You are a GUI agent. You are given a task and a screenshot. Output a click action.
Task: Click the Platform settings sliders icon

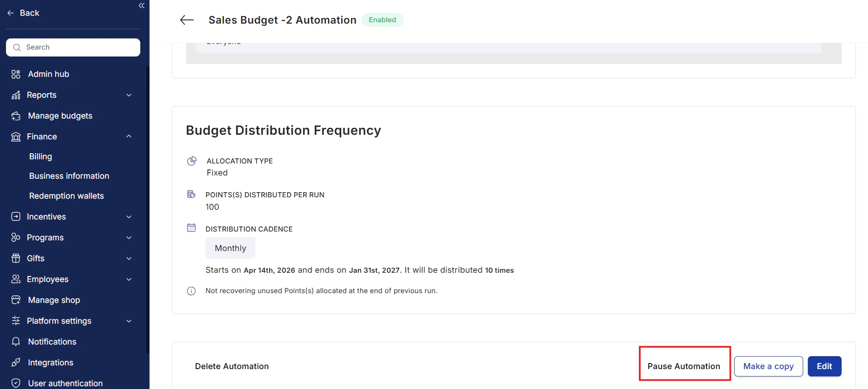pos(16,321)
